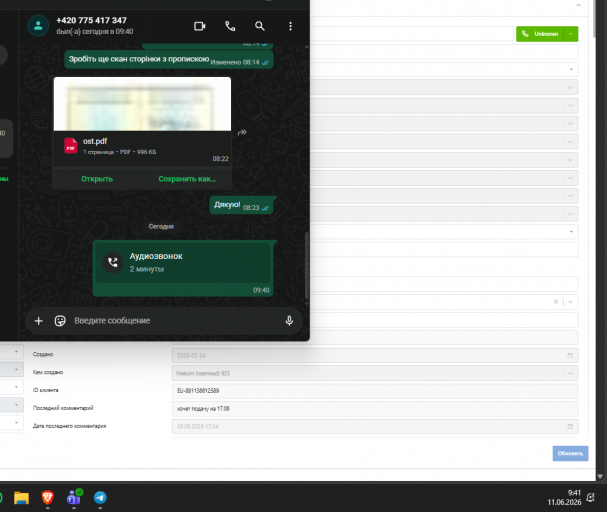Image resolution: width=607 pixels, height=512 pixels.
Task: Click the Последний комментарий field
Action: click(x=375, y=409)
